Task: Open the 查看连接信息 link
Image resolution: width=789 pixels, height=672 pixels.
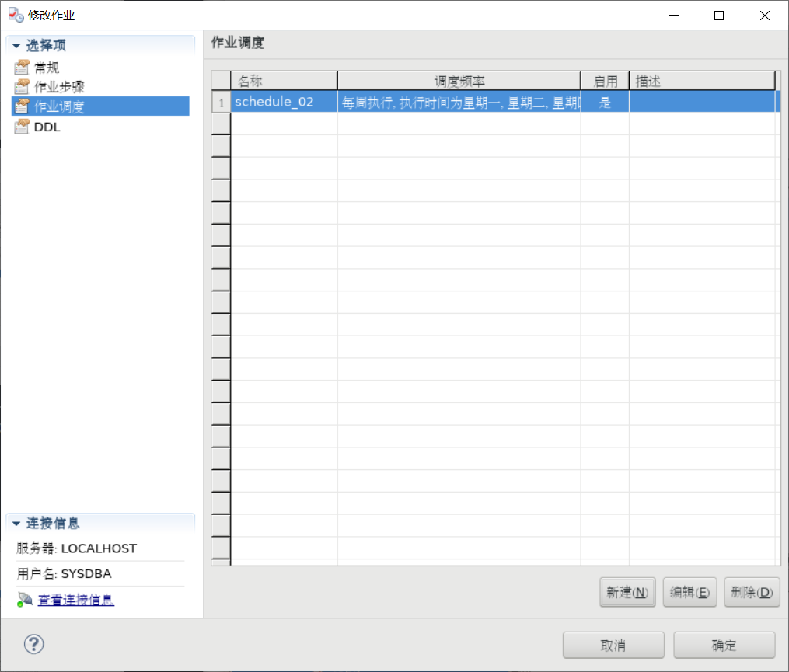Action: 76,600
